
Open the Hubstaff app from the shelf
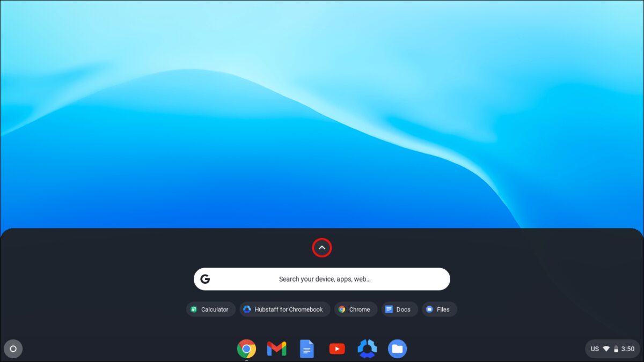pyautogui.click(x=367, y=349)
